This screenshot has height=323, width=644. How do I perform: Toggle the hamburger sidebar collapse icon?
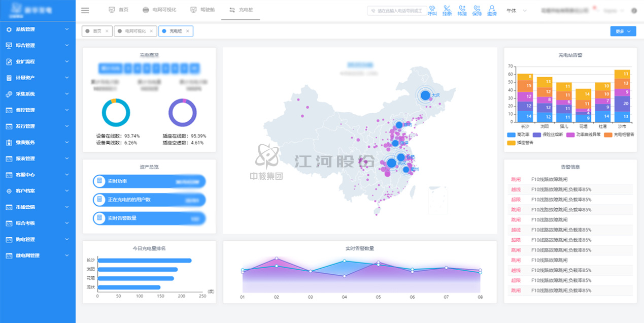click(85, 10)
